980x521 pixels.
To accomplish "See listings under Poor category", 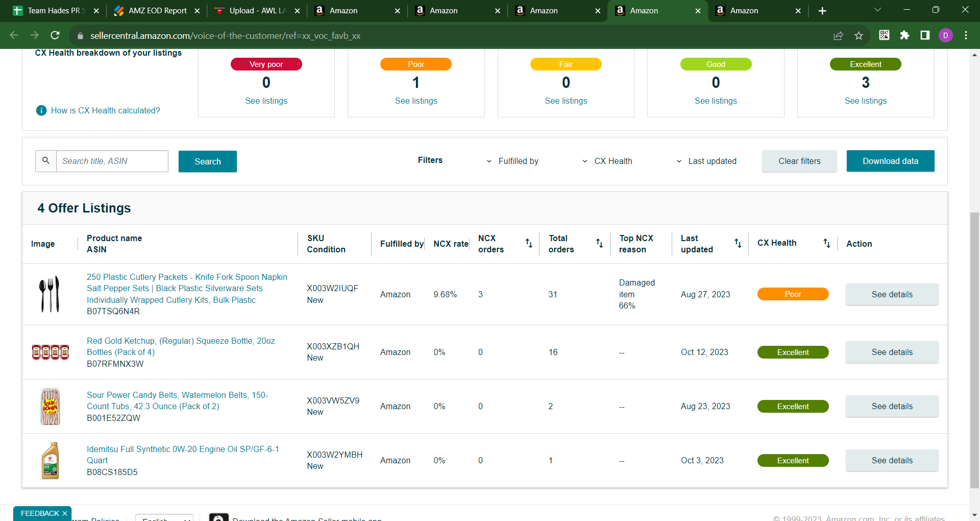I will pyautogui.click(x=416, y=101).
